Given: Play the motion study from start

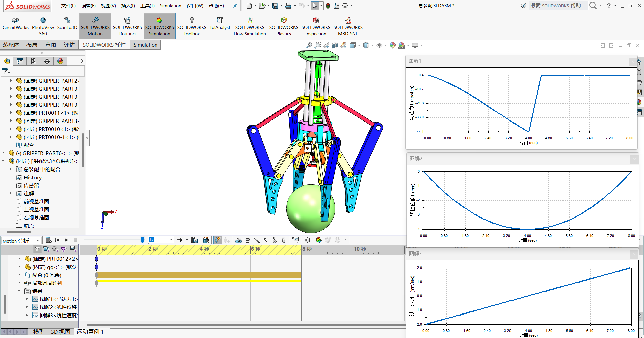Looking at the screenshot, I should tap(57, 240).
